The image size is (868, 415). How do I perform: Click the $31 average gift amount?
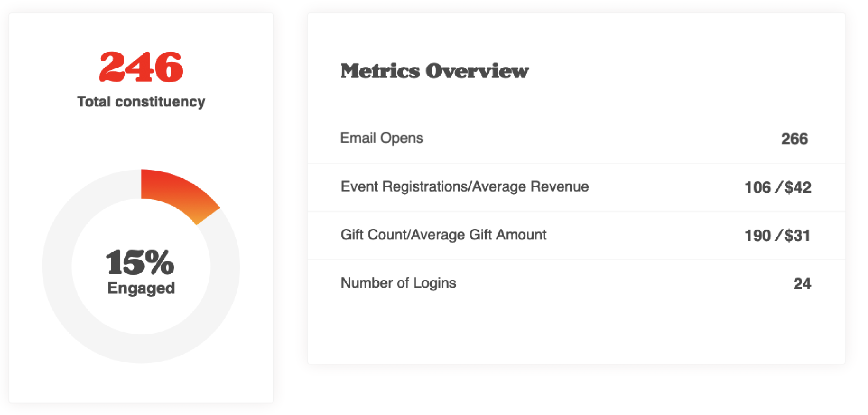point(798,235)
